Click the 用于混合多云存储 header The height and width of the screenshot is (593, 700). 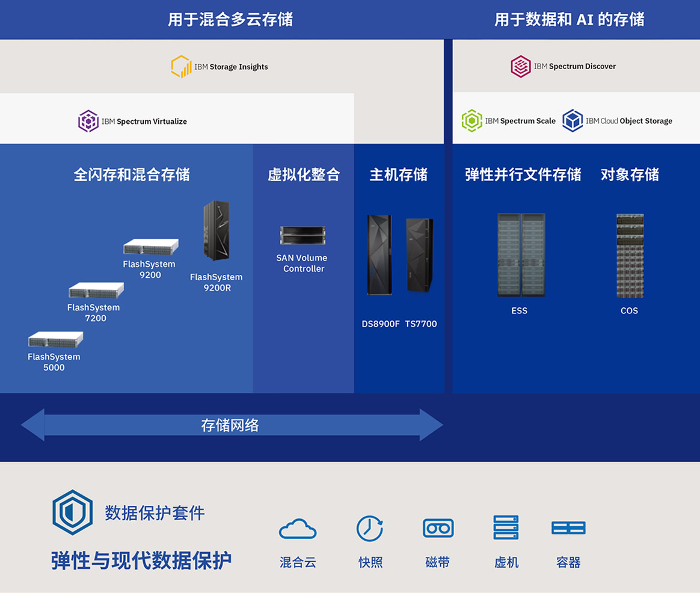tap(230, 19)
